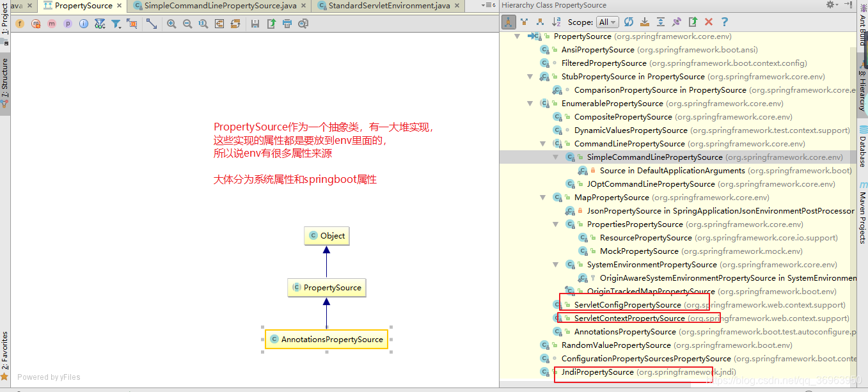Print the class diagram
Image resolution: width=868 pixels, height=392 pixels.
coord(288,22)
